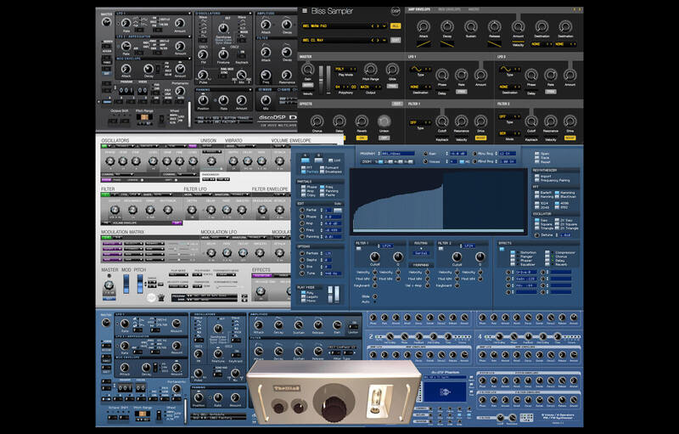Click the Filter 1 Cutoff knob in blue synth
679x434 pixels.
(375, 257)
